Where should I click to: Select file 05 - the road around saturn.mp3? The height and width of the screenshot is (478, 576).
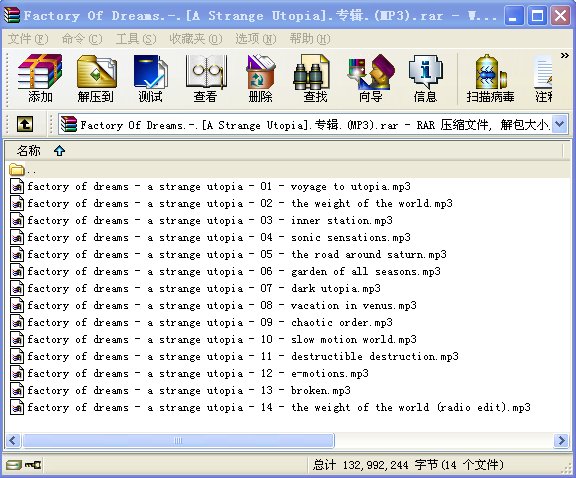(x=228, y=254)
